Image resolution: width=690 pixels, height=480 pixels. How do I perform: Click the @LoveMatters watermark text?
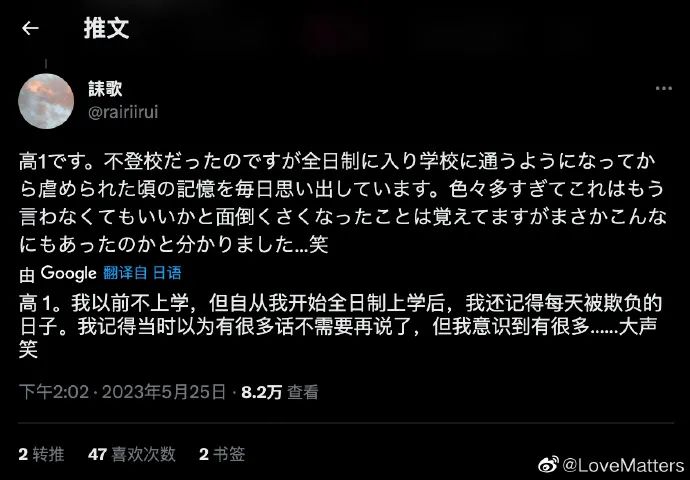(623, 465)
